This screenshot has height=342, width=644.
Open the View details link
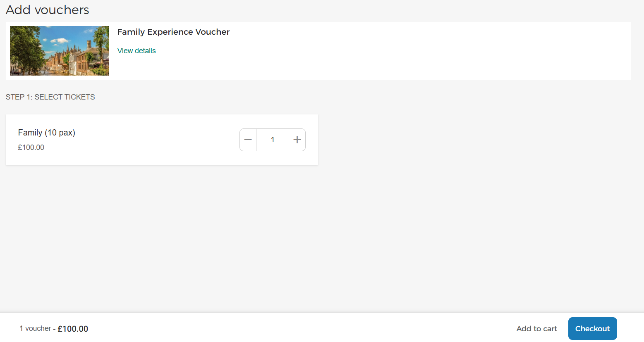136,51
